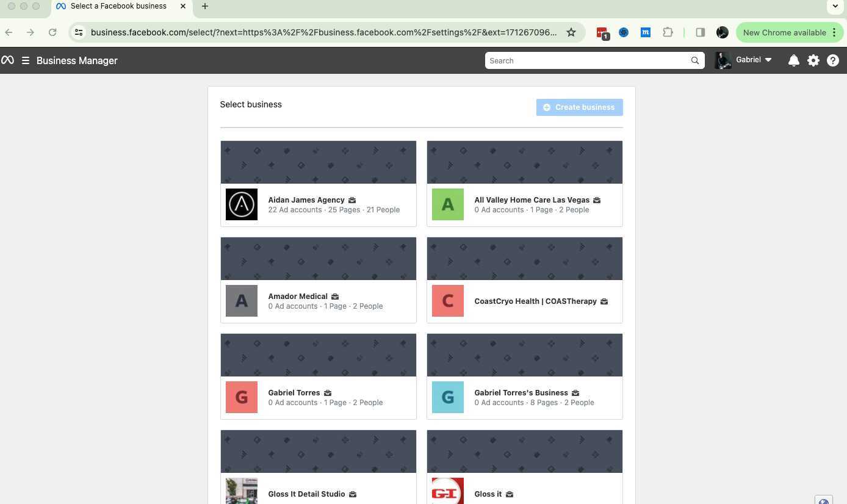Open the Chrome side panel
This screenshot has height=504, width=847.
tap(701, 32)
